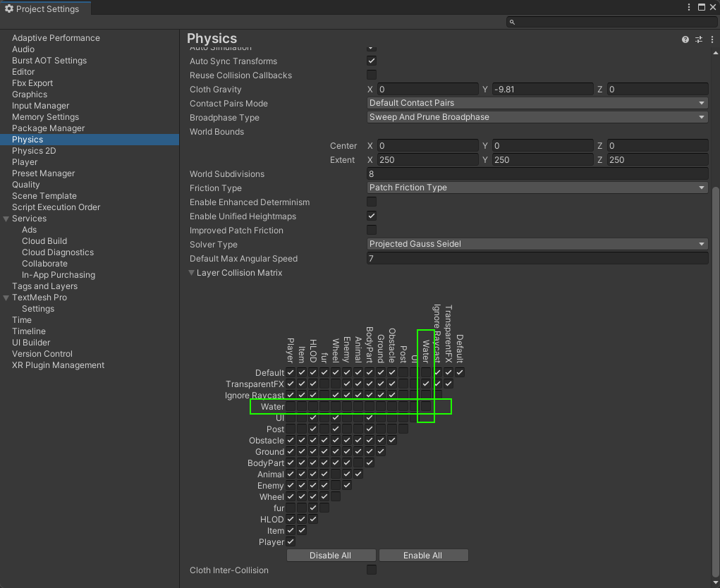Enable Cloth Inter-Collision checkbox
This screenshot has width=720, height=588.
coord(372,570)
